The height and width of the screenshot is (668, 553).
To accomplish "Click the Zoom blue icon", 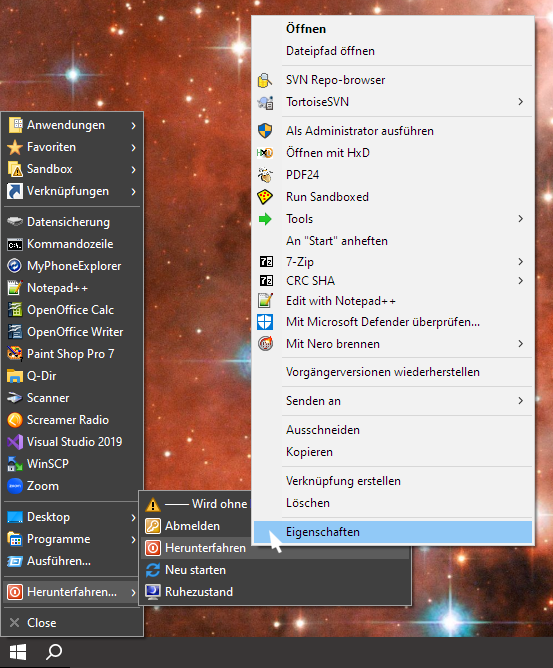I will (15, 486).
